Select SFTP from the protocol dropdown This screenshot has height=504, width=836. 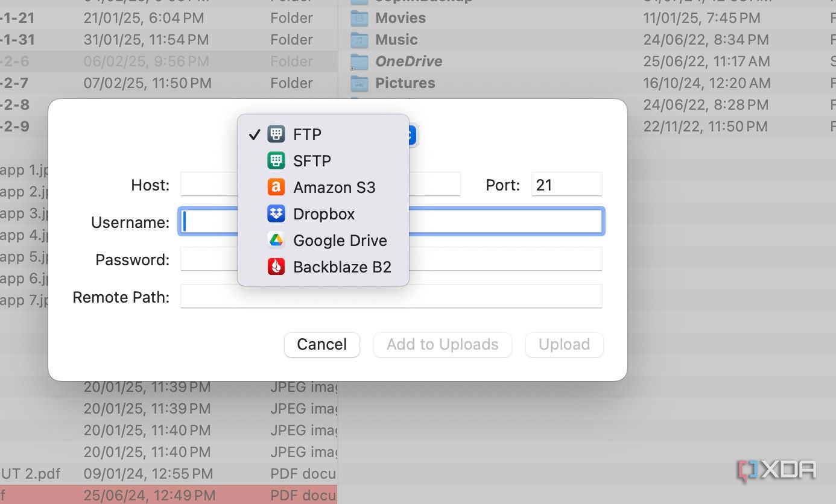pyautogui.click(x=312, y=160)
